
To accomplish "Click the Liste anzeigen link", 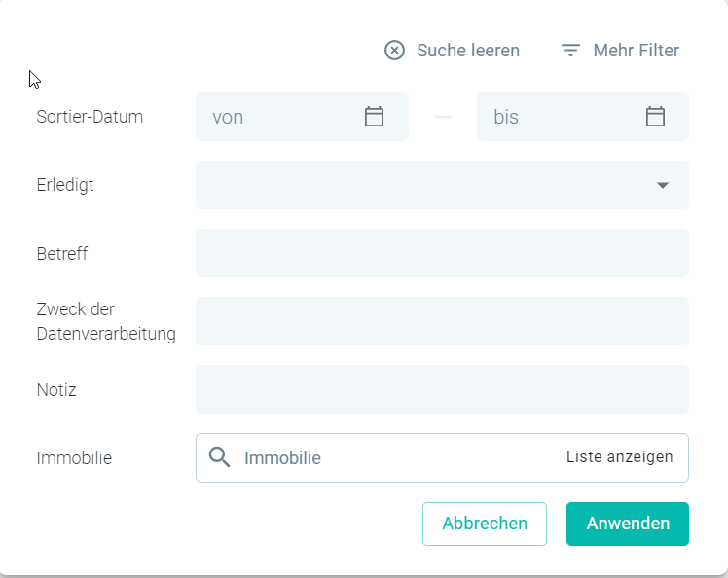I will 619,456.
